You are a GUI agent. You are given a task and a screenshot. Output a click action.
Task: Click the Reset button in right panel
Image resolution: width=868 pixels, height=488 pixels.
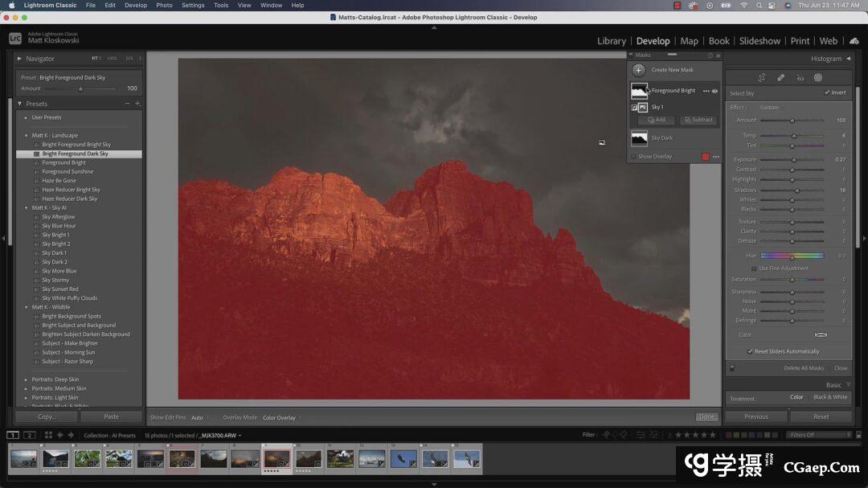pos(821,416)
